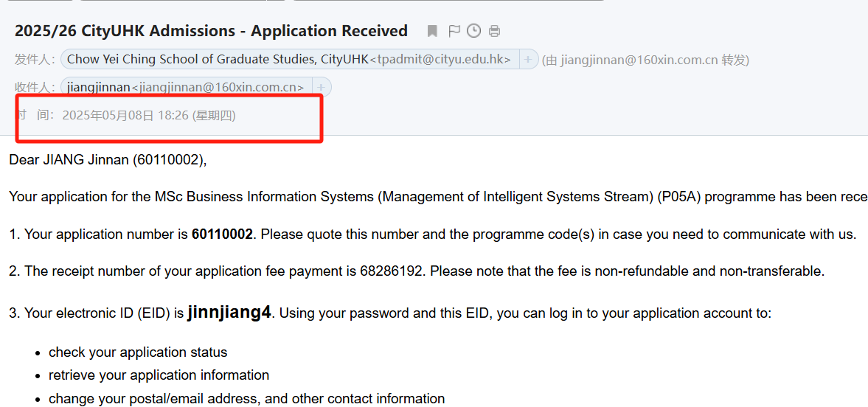Click the bold EID jinnjiang4
Screen dimensions: 868x407
pos(229,313)
